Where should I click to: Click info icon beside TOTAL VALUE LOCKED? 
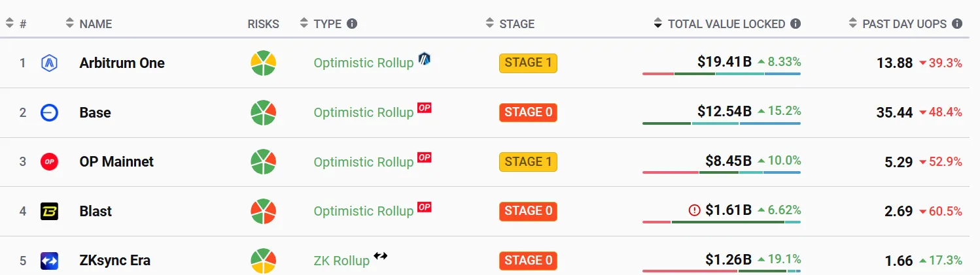[x=796, y=24]
